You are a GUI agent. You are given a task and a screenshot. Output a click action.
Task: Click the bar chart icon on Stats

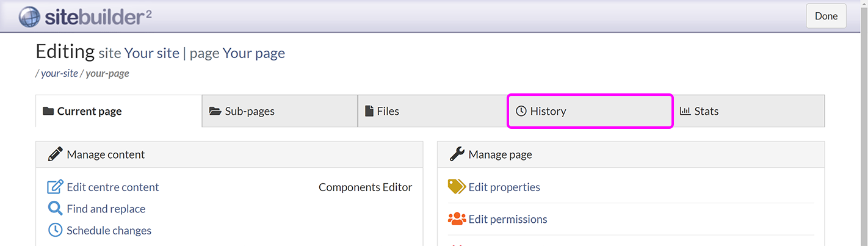685,111
